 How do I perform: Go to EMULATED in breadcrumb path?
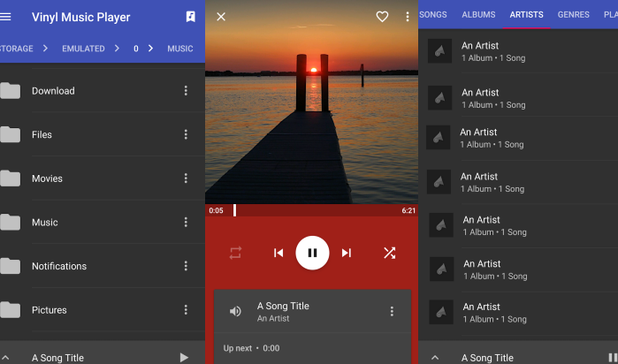pos(83,49)
